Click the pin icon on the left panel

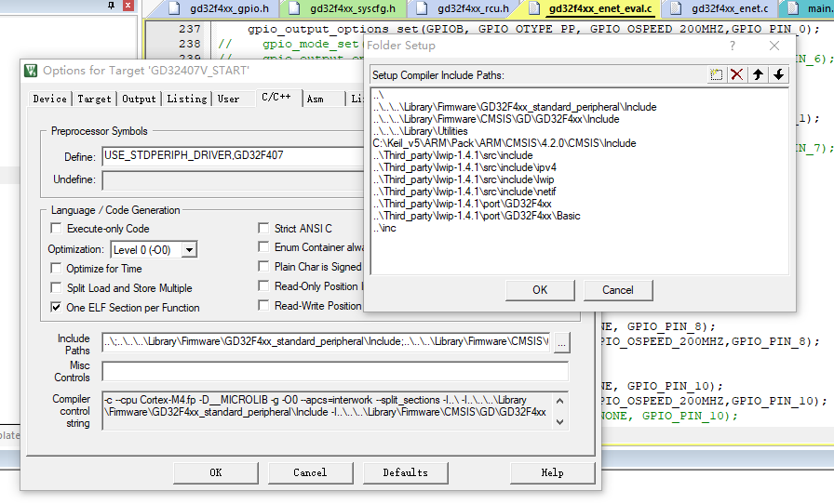tap(111, 6)
